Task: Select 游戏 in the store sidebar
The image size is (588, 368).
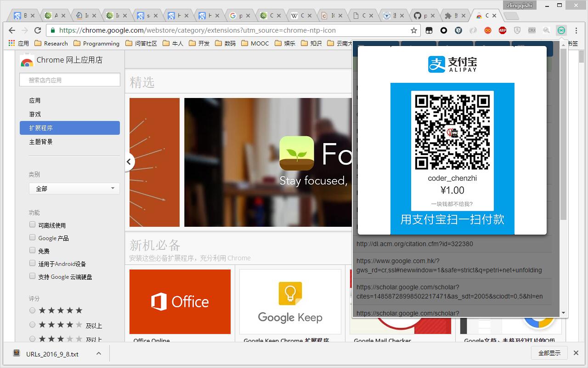Action: click(x=35, y=114)
